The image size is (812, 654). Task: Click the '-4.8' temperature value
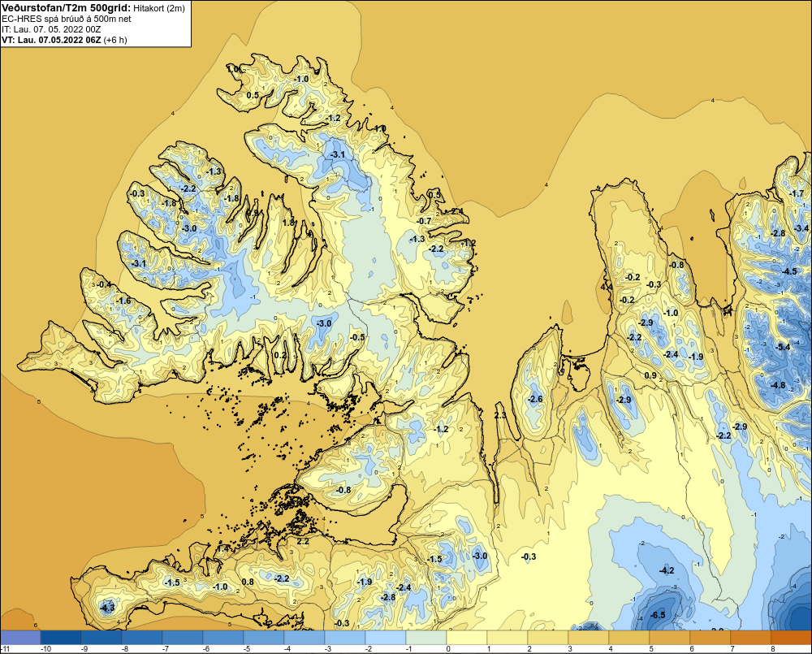[x=778, y=386]
